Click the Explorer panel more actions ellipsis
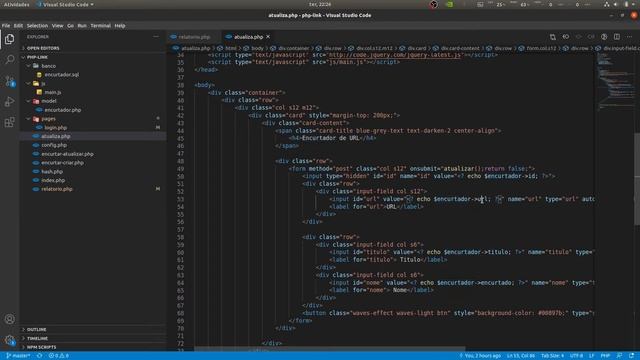640x360 pixels. point(156,37)
